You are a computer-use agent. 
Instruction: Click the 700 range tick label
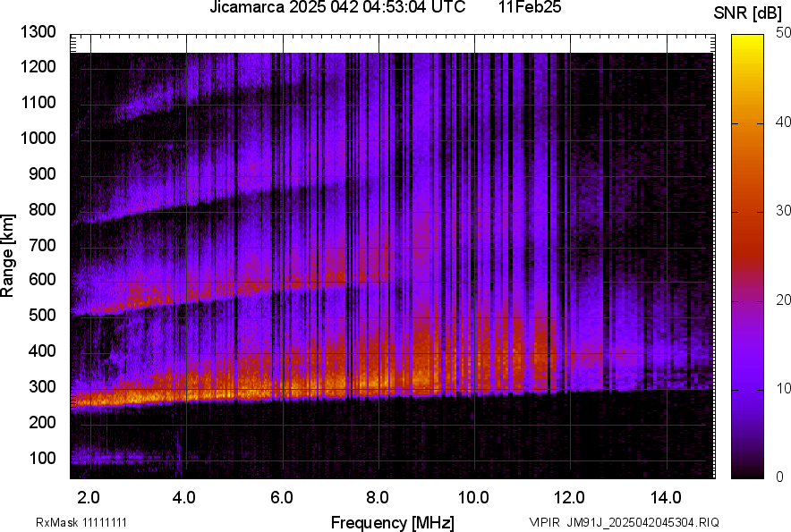click(41, 245)
